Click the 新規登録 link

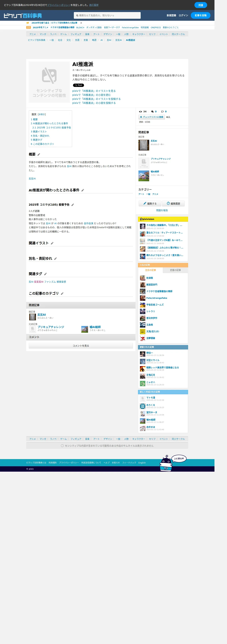tap(171, 16)
